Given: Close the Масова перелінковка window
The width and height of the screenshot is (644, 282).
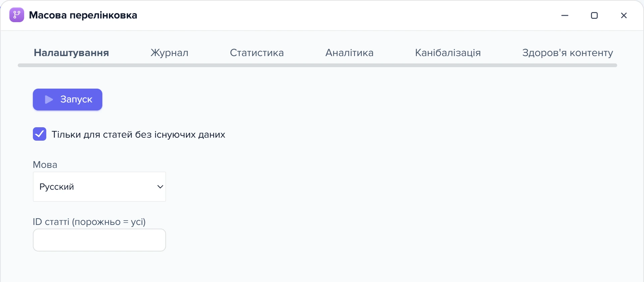Looking at the screenshot, I should (624, 15).
